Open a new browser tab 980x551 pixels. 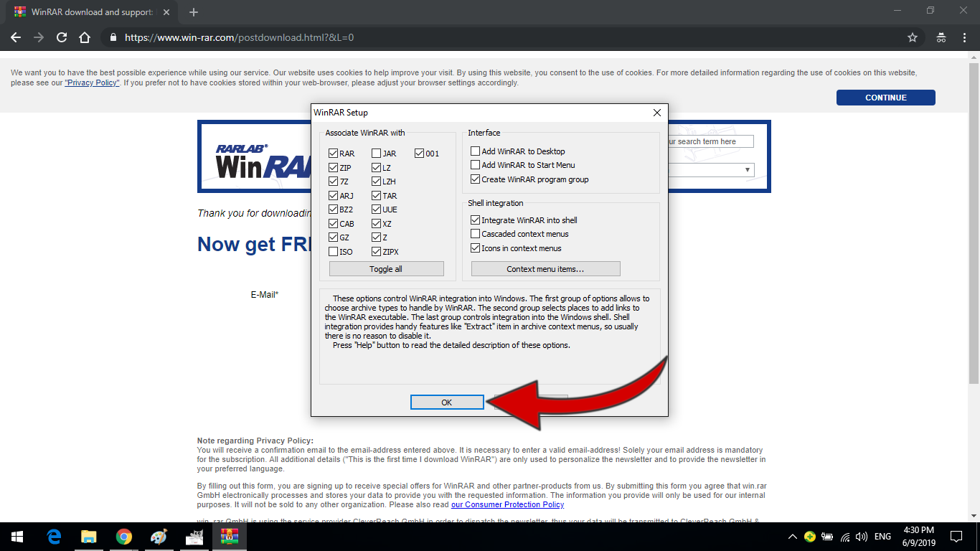point(194,12)
